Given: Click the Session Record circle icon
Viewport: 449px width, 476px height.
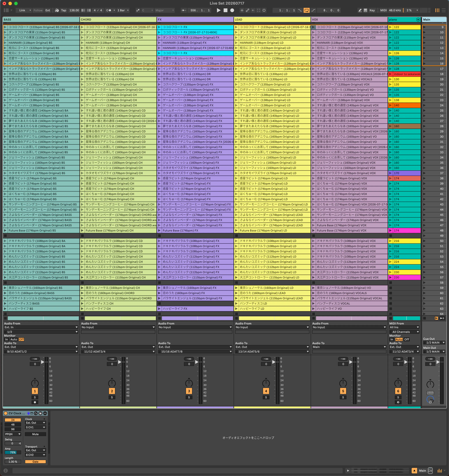Looking at the screenshot, I should [264, 10].
